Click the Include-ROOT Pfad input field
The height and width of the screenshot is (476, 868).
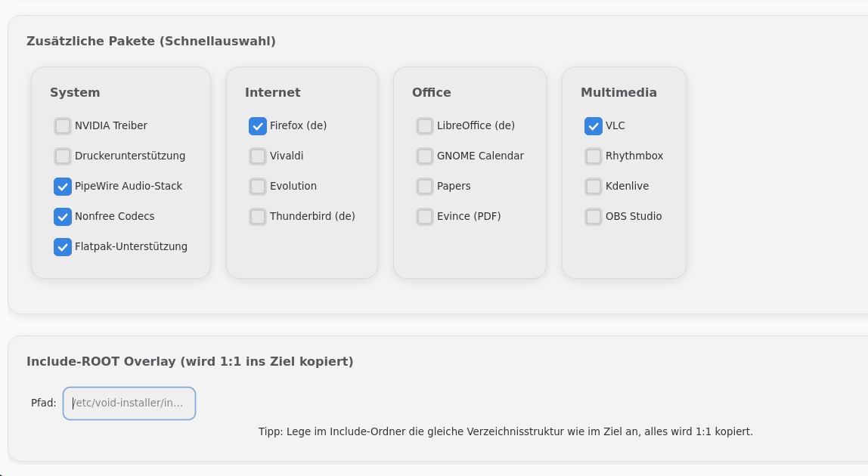coord(129,403)
